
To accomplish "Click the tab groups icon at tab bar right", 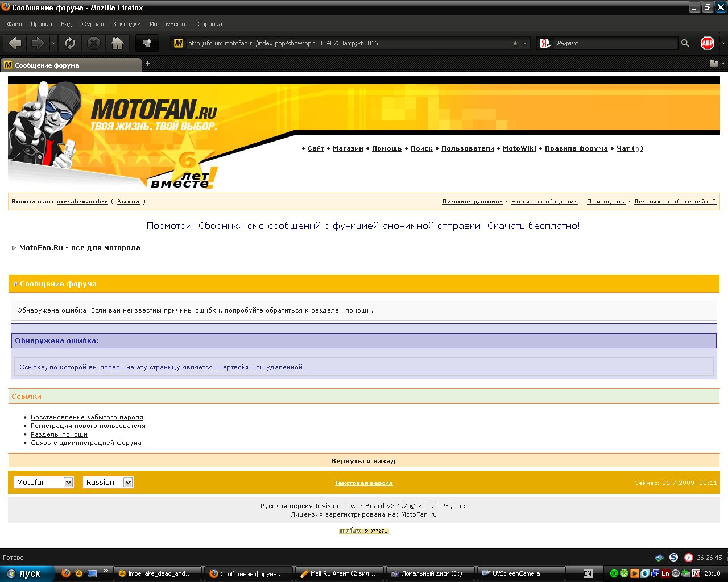I will (x=713, y=64).
